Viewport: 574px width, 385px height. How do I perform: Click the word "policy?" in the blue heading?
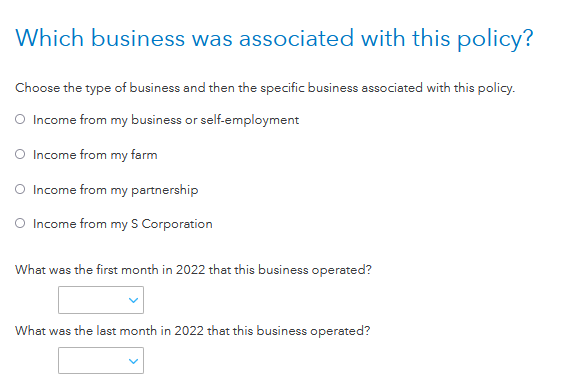(495, 40)
